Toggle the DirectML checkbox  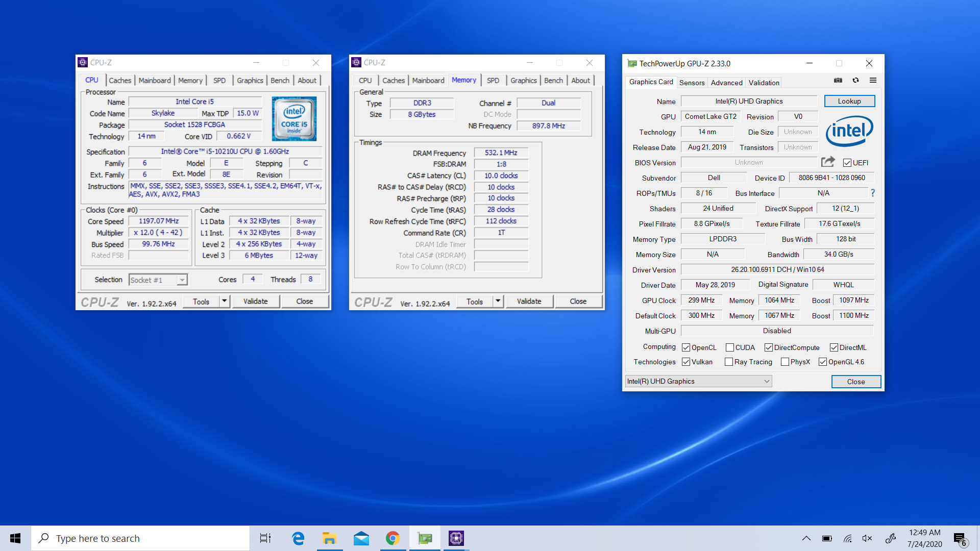[834, 347]
